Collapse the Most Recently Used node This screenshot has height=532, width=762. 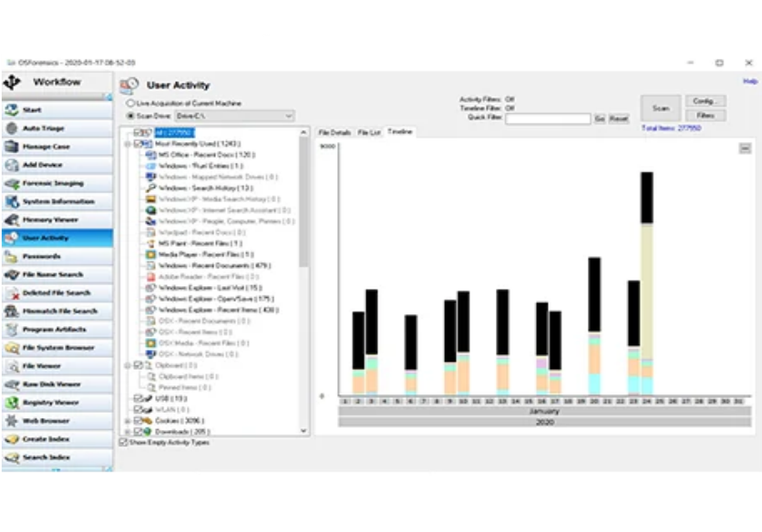click(128, 144)
